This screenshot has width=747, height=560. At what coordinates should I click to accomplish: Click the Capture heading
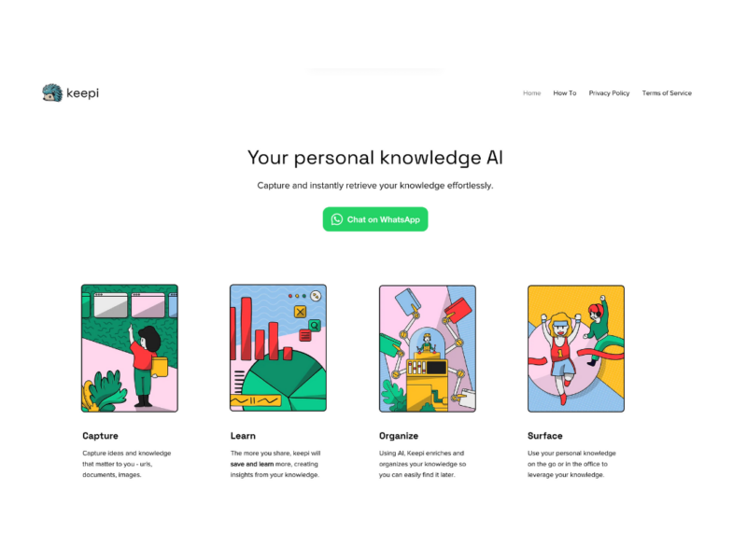tap(100, 436)
